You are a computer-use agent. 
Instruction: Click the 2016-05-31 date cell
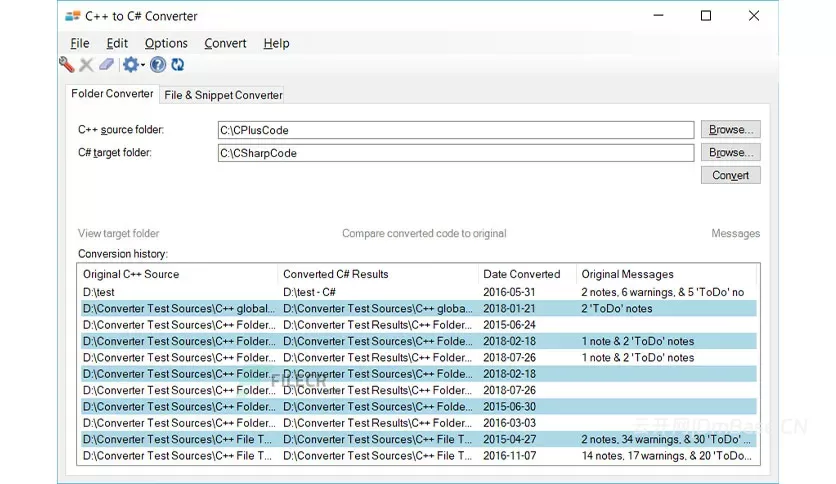pyautogui.click(x=509, y=292)
